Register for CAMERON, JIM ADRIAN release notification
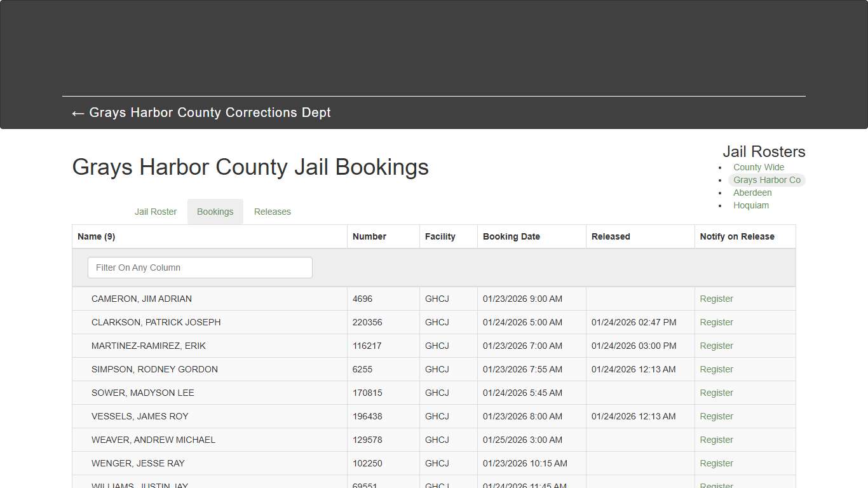This screenshot has height=488, width=868. pos(716,299)
